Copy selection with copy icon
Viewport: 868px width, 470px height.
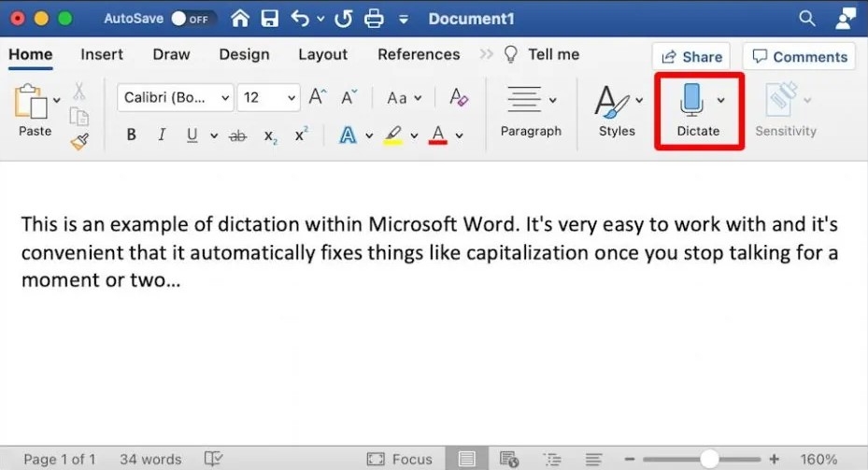(x=79, y=117)
